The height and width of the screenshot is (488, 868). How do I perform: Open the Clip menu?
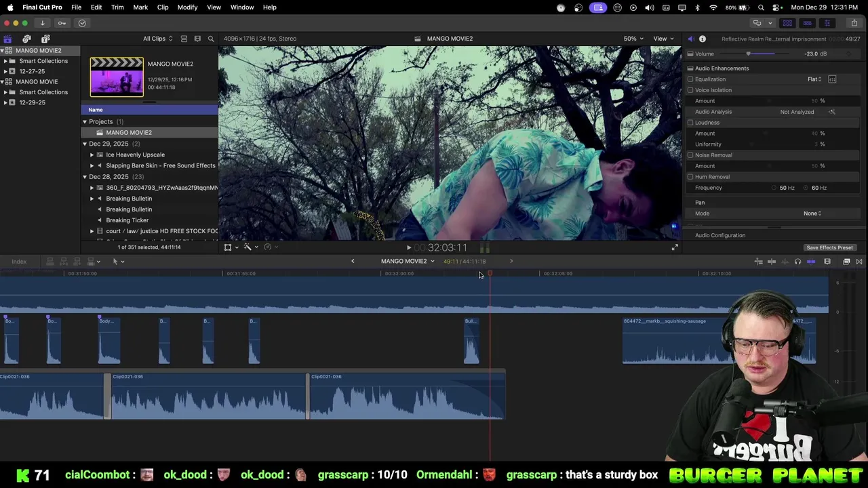point(163,7)
